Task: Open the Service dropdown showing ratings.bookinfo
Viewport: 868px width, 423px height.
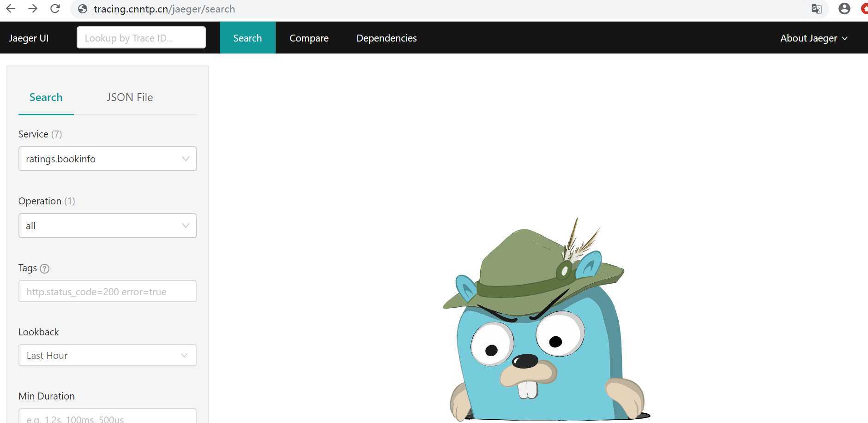Action: coord(108,159)
